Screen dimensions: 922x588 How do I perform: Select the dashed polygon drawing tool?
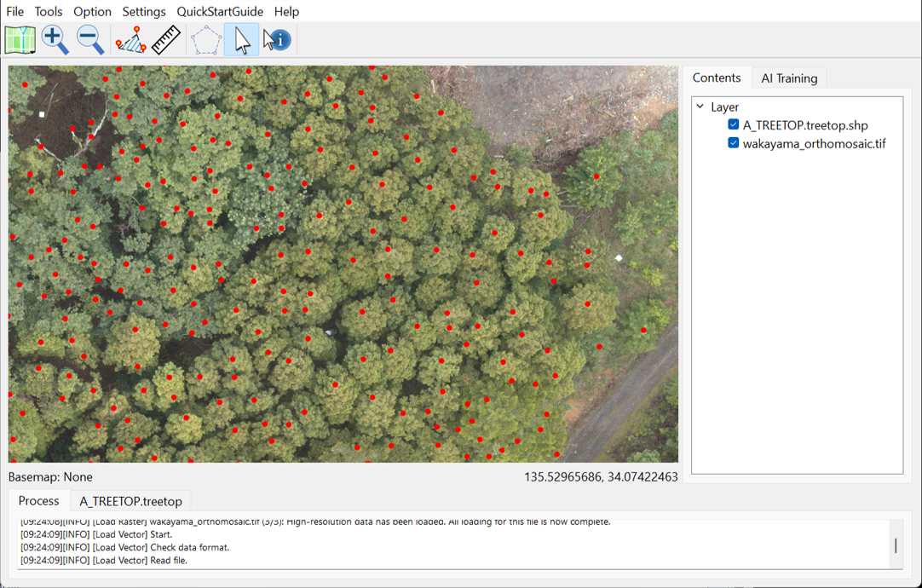point(205,39)
